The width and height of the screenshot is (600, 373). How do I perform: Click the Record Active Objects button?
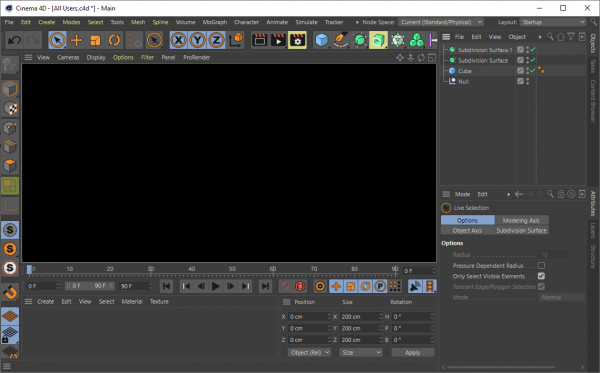(285, 286)
